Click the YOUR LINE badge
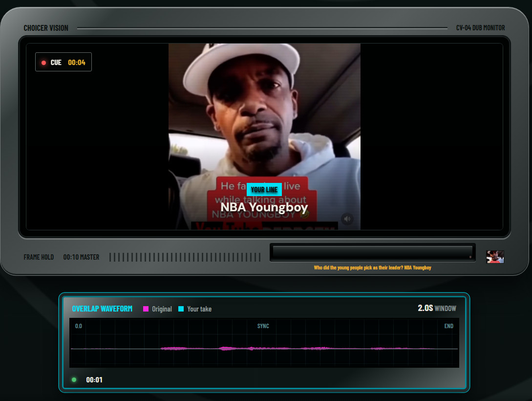The width and height of the screenshot is (532, 401). click(264, 189)
